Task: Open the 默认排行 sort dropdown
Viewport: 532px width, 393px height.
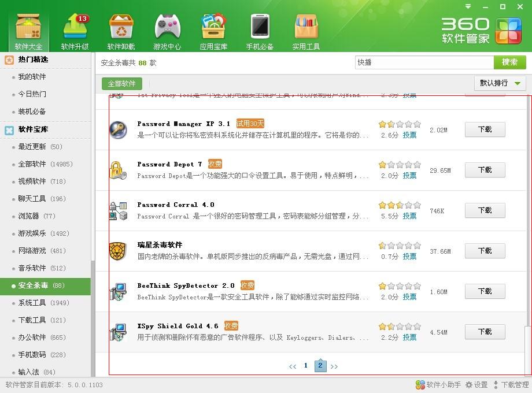Action: coord(500,83)
